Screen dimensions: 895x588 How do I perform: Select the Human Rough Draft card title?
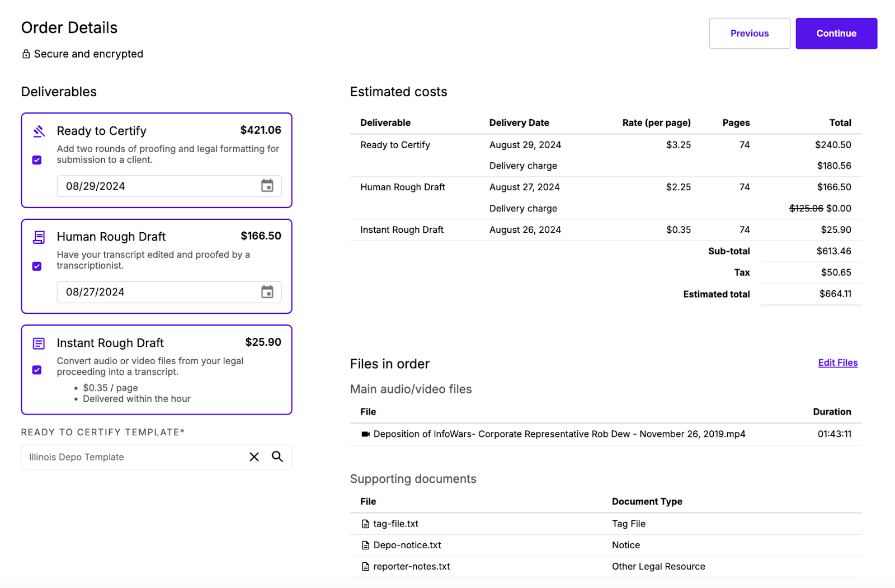[111, 237]
